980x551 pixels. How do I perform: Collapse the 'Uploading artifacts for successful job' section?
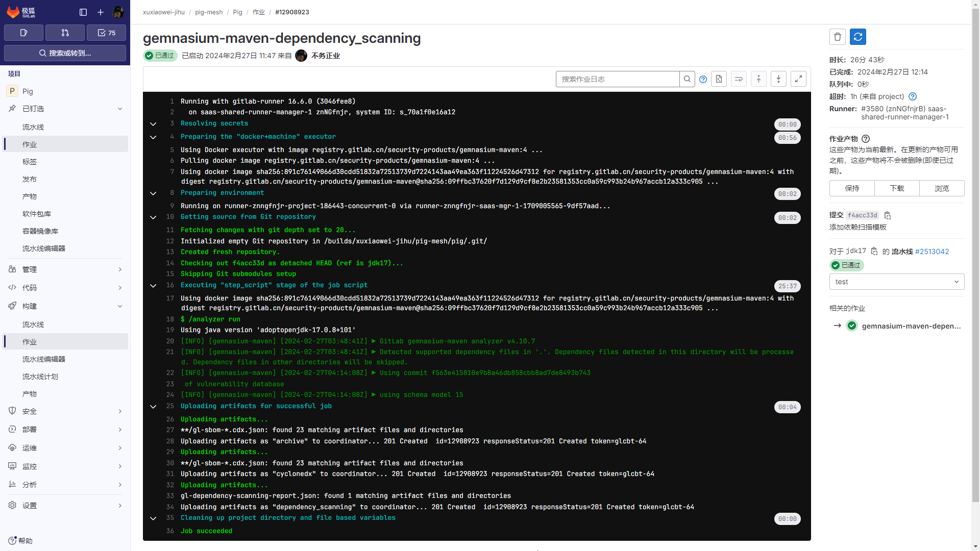click(153, 407)
